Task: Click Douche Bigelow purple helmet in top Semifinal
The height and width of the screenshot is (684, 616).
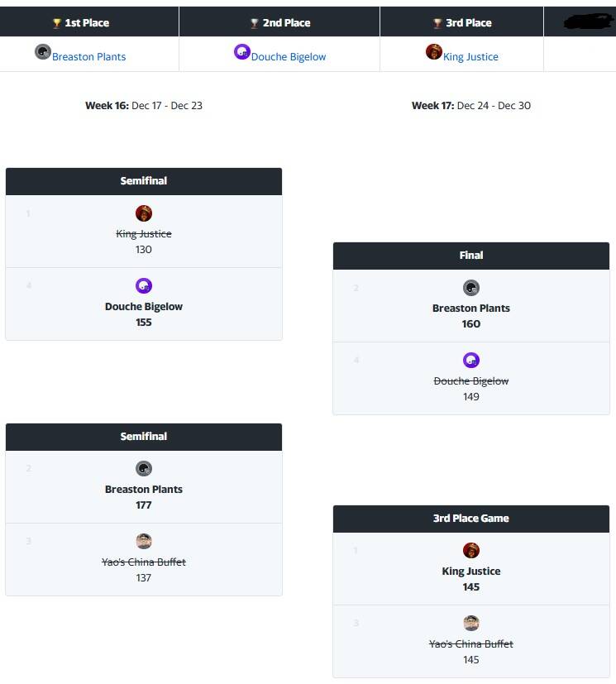Action: (143, 285)
